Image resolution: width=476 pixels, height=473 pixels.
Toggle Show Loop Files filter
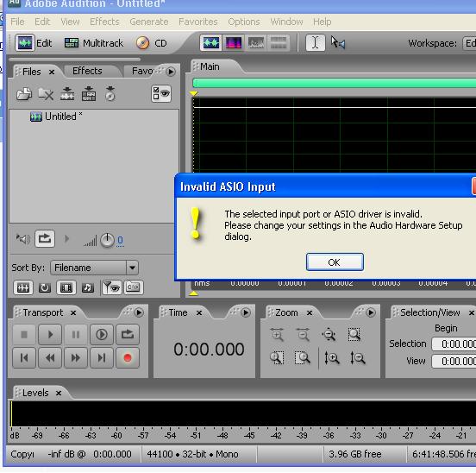45,287
